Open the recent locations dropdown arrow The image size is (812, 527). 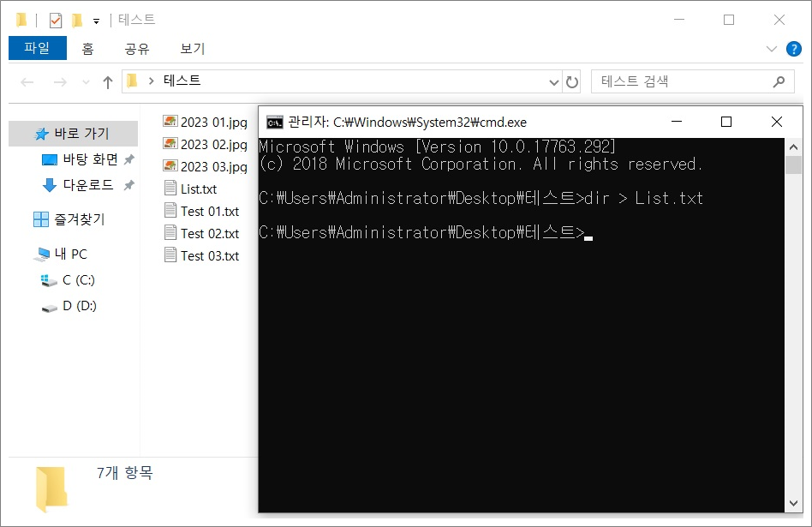pyautogui.click(x=86, y=82)
